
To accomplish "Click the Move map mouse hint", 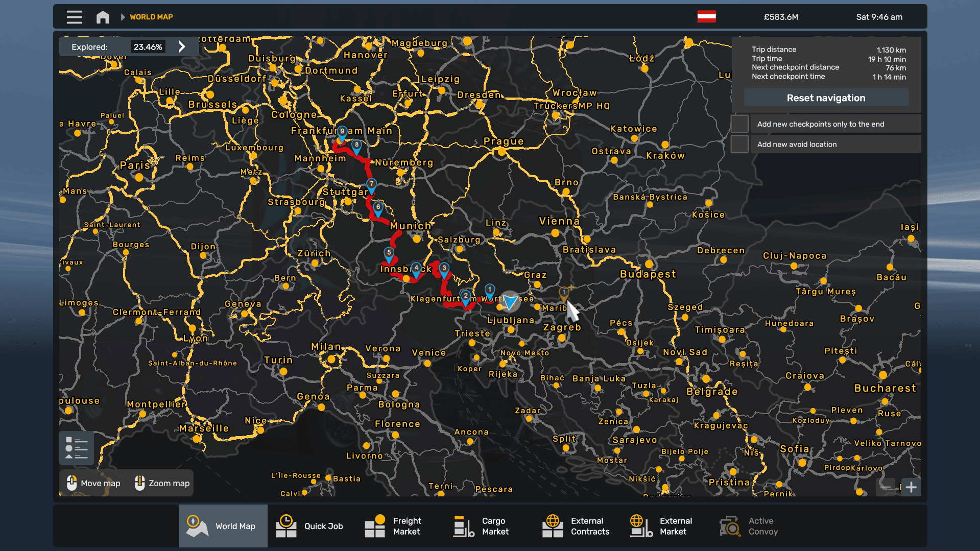I will tap(94, 483).
